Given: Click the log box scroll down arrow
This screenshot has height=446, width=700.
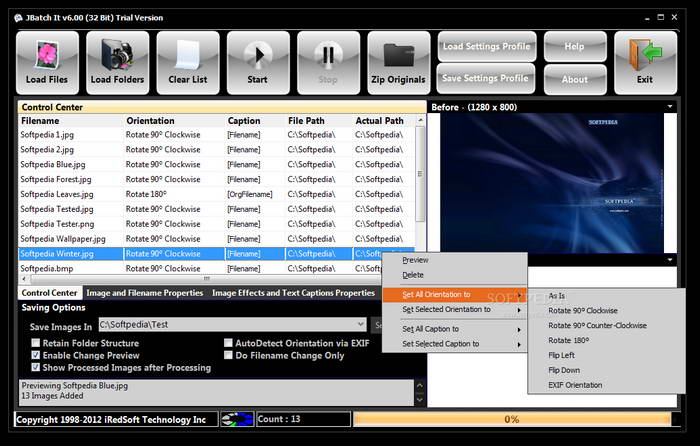Looking at the screenshot, I should pos(420,400).
